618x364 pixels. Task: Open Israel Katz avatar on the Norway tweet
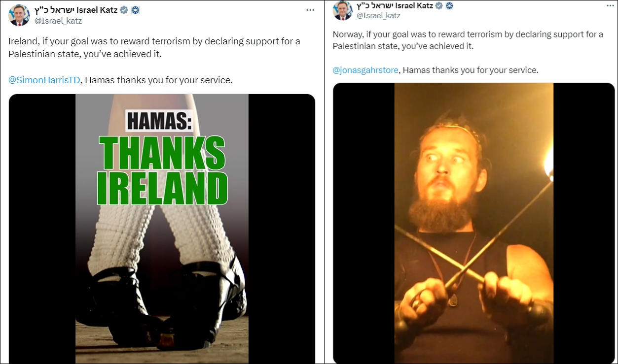click(343, 11)
